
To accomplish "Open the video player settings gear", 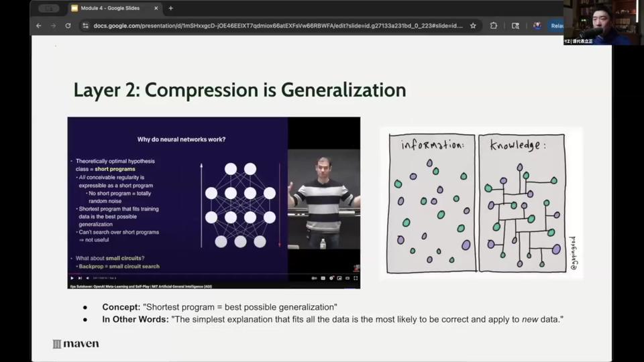I will tap(331, 278).
